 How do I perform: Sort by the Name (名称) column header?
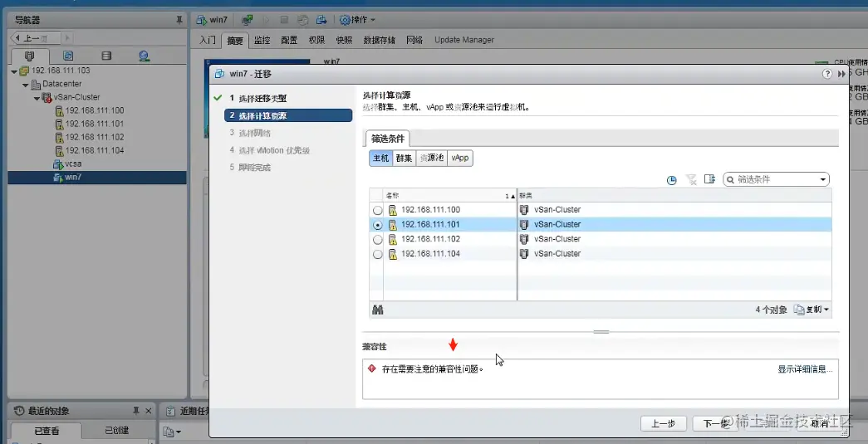[449, 196]
